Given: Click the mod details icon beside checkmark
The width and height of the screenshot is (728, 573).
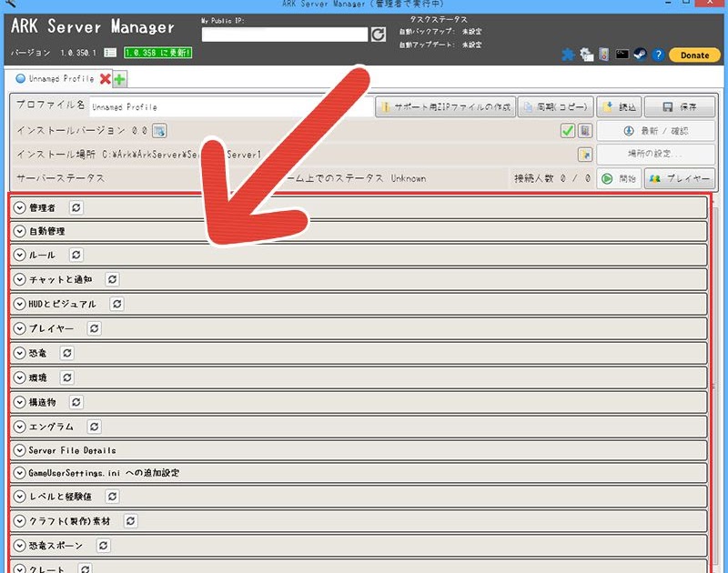Looking at the screenshot, I should coord(585,131).
